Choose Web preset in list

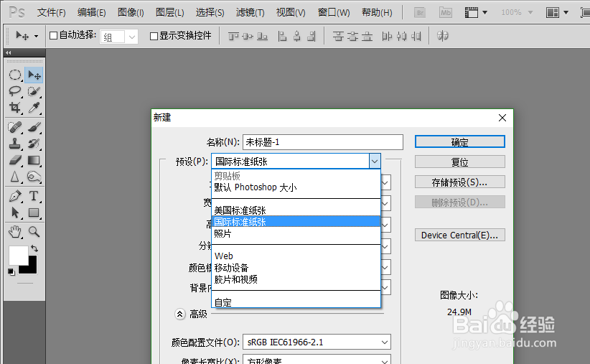(296, 256)
